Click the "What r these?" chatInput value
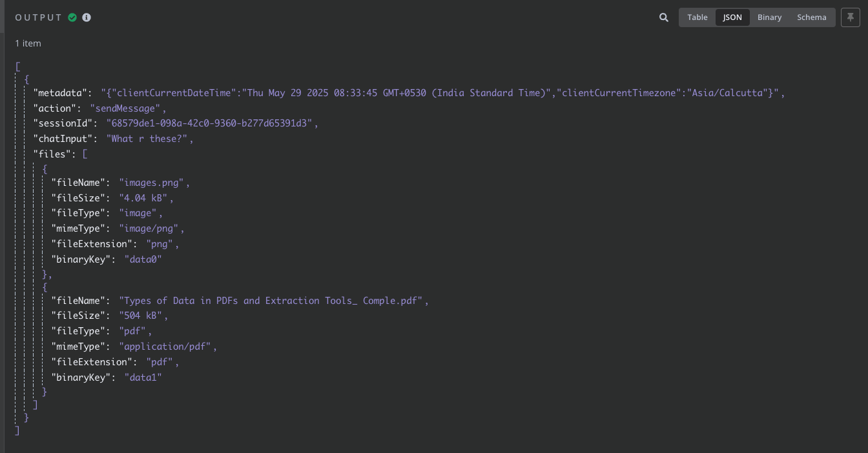The image size is (868, 453). [x=150, y=139]
